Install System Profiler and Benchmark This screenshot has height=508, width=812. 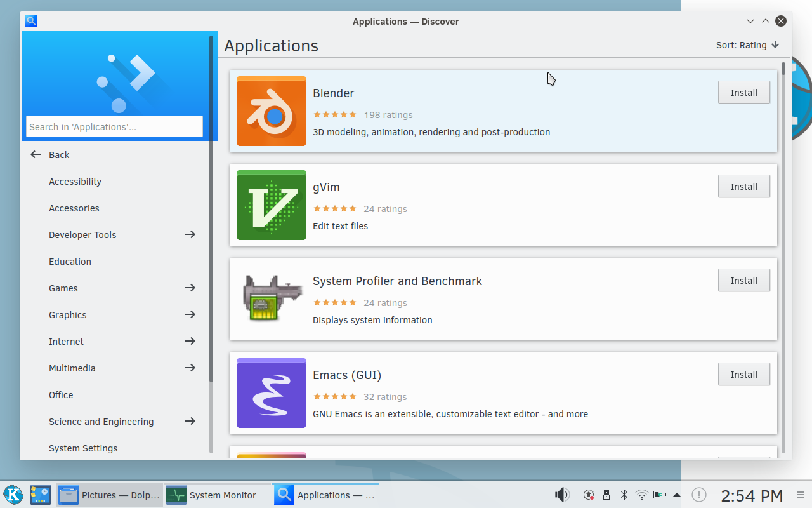743,281
